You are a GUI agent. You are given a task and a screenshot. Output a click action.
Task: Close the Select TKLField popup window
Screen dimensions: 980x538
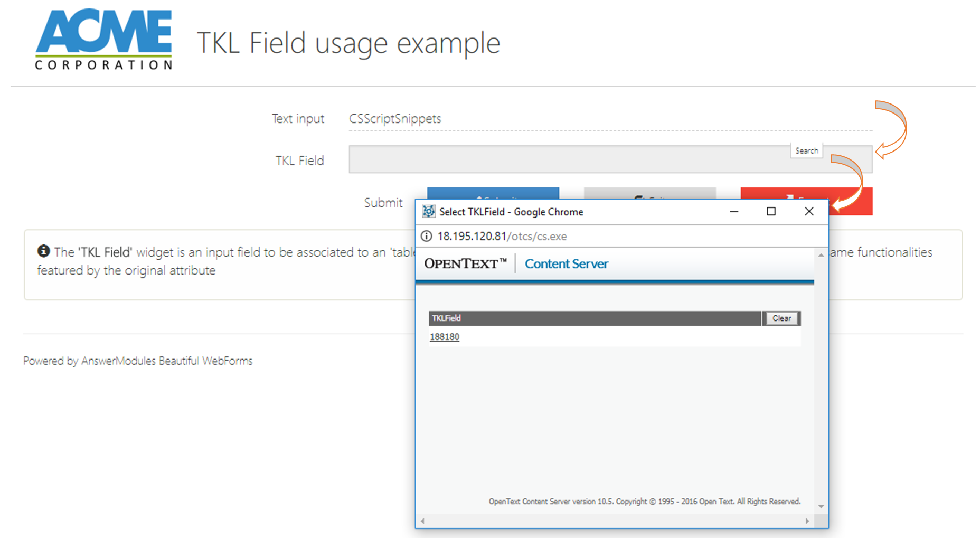tap(808, 212)
